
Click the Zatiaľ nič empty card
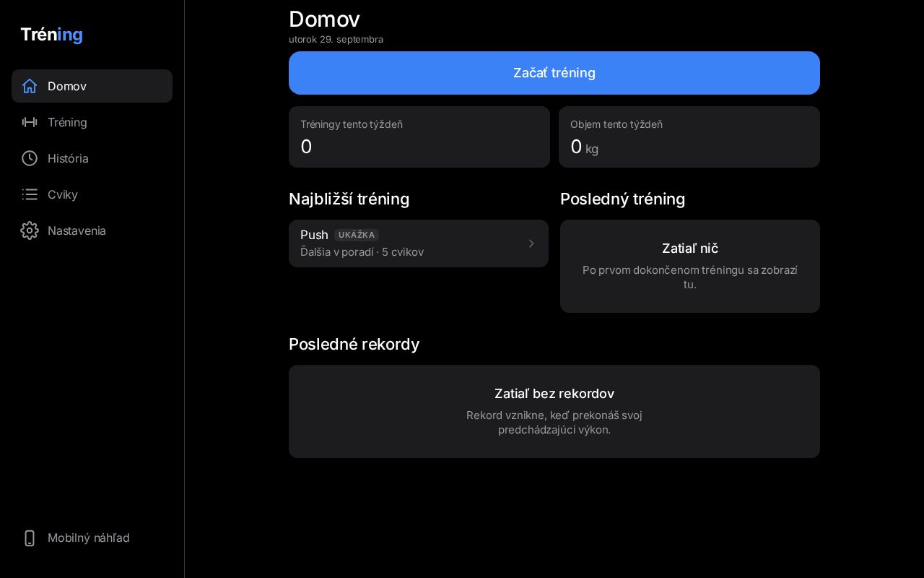tap(690, 267)
